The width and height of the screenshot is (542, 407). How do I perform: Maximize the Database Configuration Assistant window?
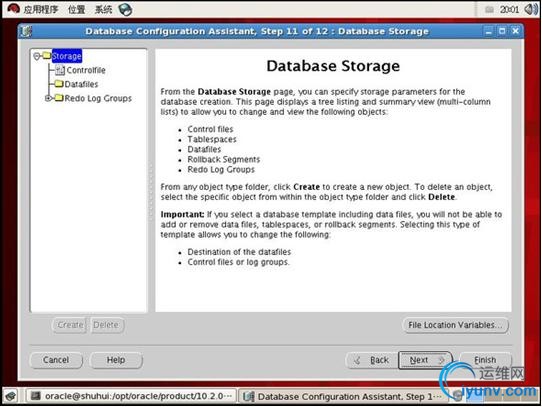point(502,31)
